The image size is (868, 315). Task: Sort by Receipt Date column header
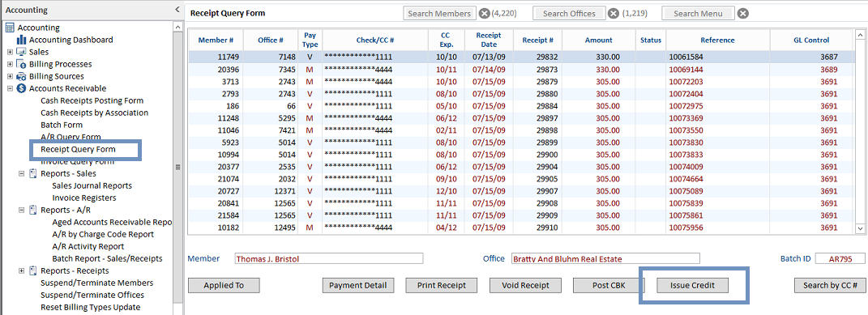click(x=489, y=40)
